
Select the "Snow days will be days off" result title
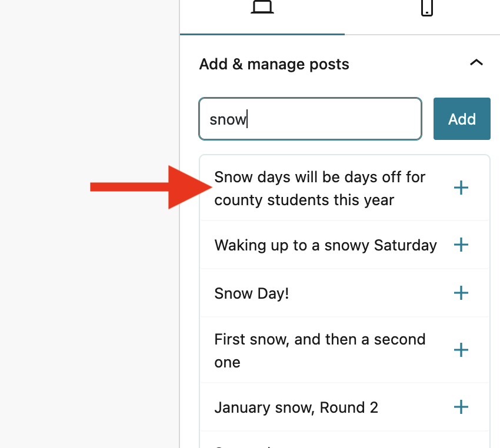[319, 188]
